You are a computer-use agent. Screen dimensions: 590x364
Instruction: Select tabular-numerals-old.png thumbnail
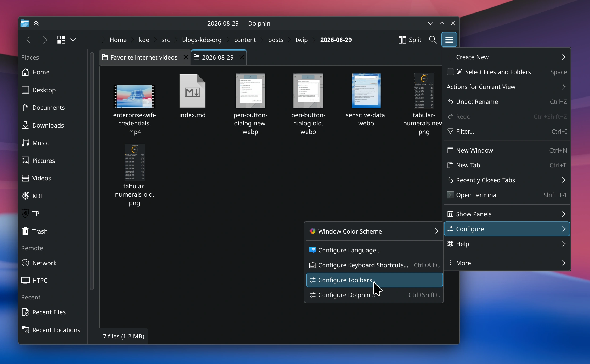(x=135, y=162)
